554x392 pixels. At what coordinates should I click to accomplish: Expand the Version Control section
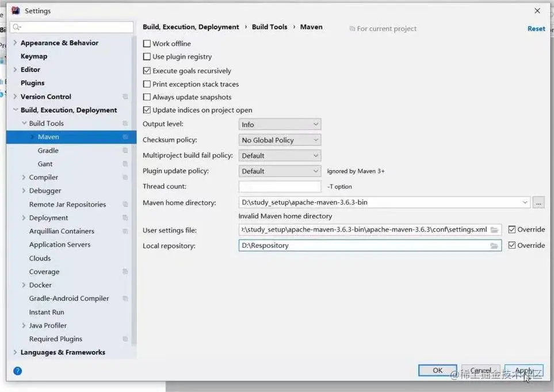tap(15, 97)
